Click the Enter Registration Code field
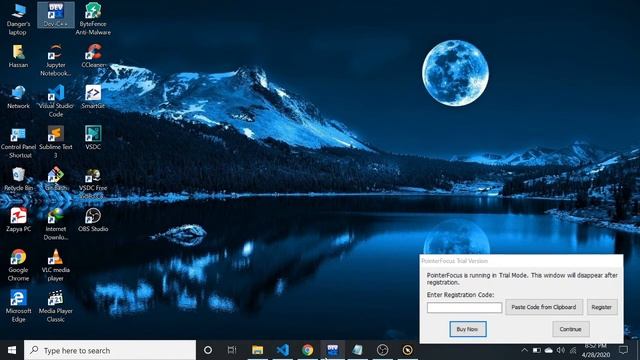This screenshot has width=640, height=360. click(x=464, y=307)
